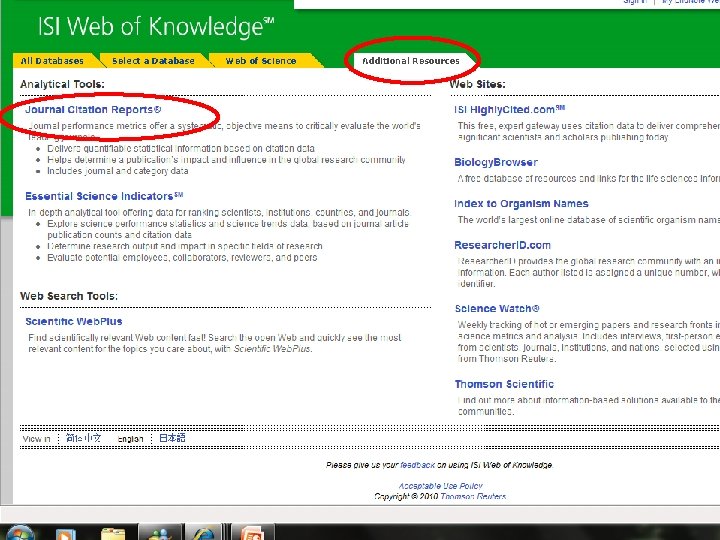Switch to the All Databases tab
This screenshot has width=720, height=540.
coord(52,61)
